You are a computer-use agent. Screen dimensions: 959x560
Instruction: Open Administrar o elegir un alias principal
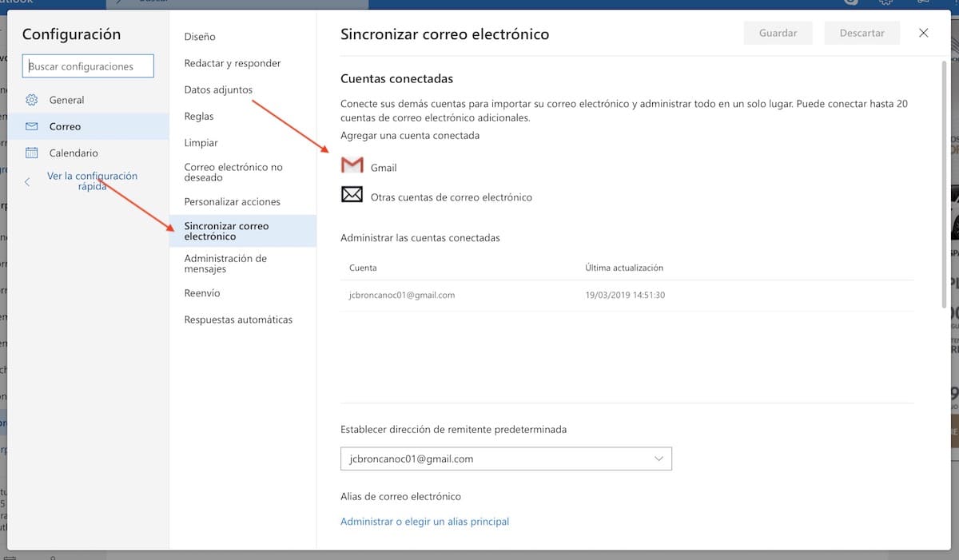424,522
